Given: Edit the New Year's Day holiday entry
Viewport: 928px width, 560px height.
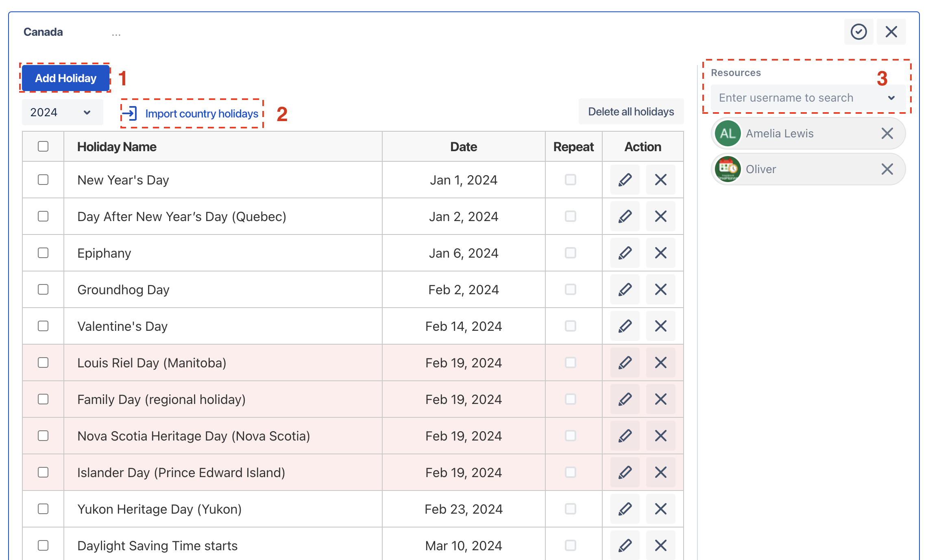Looking at the screenshot, I should (x=624, y=180).
